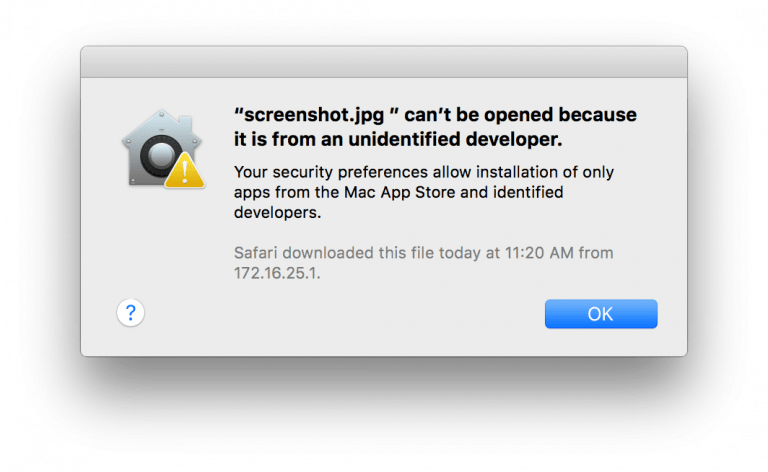Click the "security preferences" phrase in the body

pos(350,173)
